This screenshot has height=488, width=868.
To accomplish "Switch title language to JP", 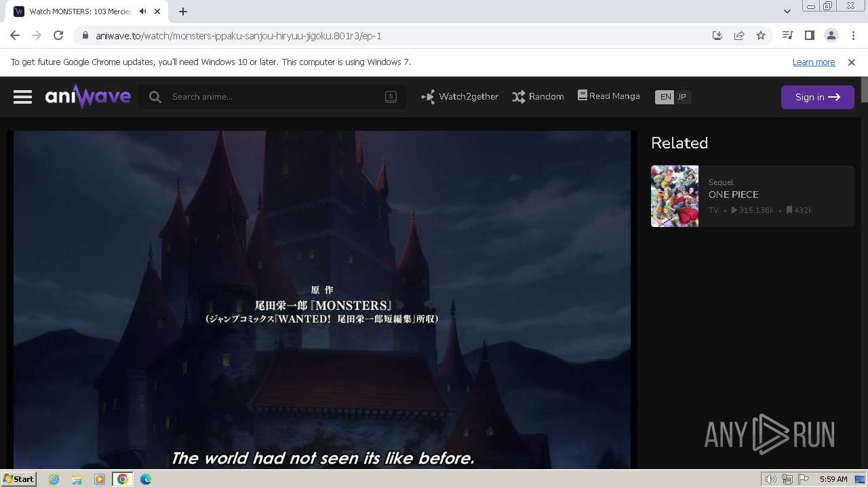I will (682, 97).
